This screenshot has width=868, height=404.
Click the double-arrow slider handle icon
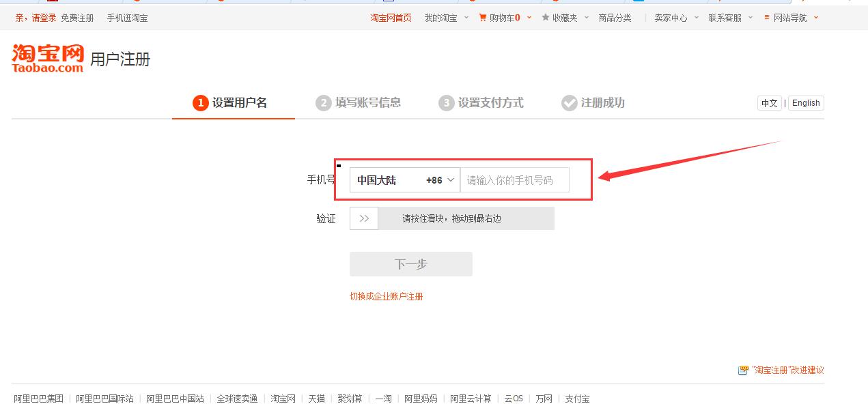pyautogui.click(x=363, y=218)
